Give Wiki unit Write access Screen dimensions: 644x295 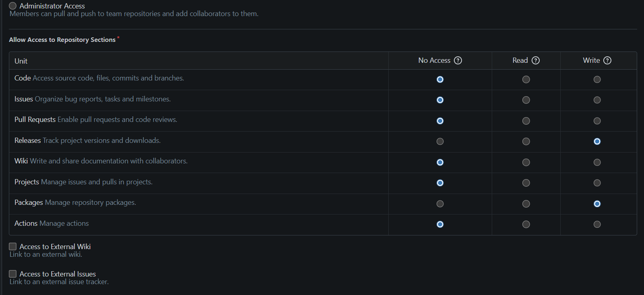coord(597,163)
